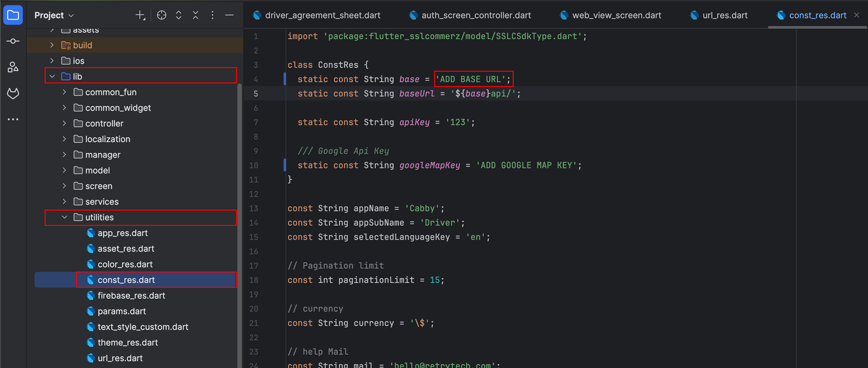This screenshot has height=368, width=868.
Task: Expand the controller folder
Action: coord(64,123)
